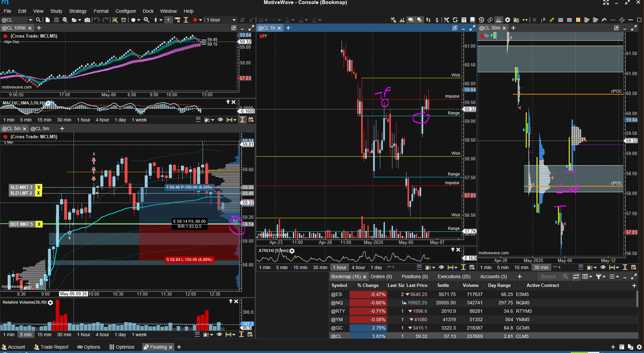Open Trade Report in the bottom bar
The width and height of the screenshot is (644, 353).
[51, 347]
